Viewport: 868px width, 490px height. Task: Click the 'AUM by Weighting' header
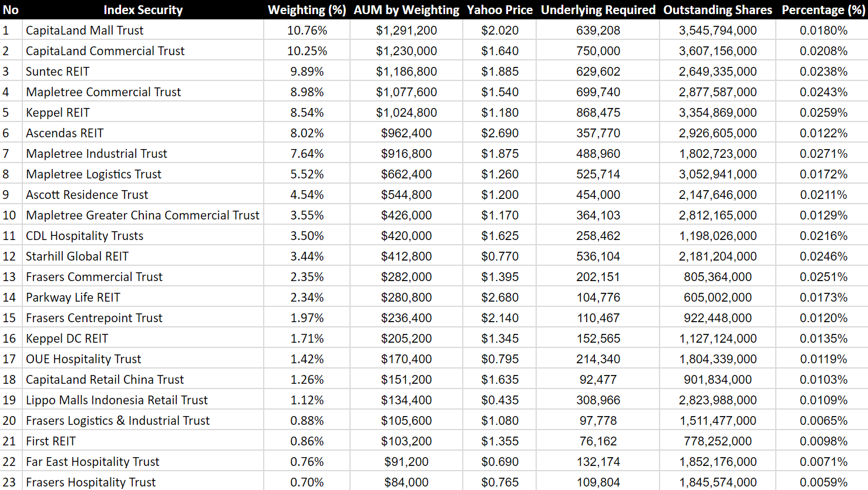(406, 10)
